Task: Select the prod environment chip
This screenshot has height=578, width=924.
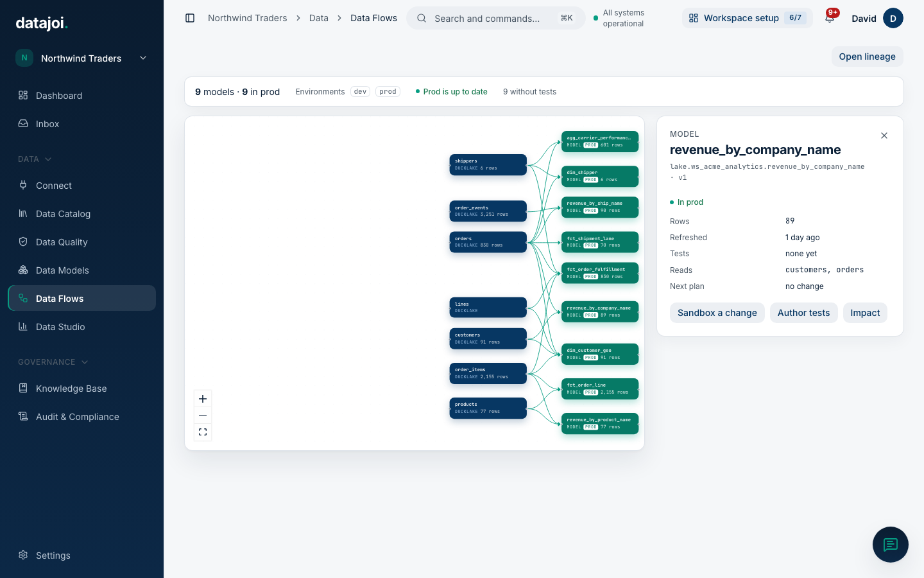Action: click(x=388, y=92)
